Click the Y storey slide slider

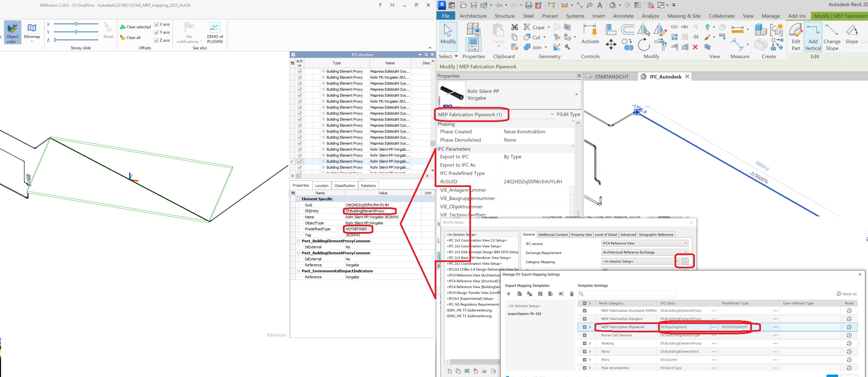pos(76,32)
